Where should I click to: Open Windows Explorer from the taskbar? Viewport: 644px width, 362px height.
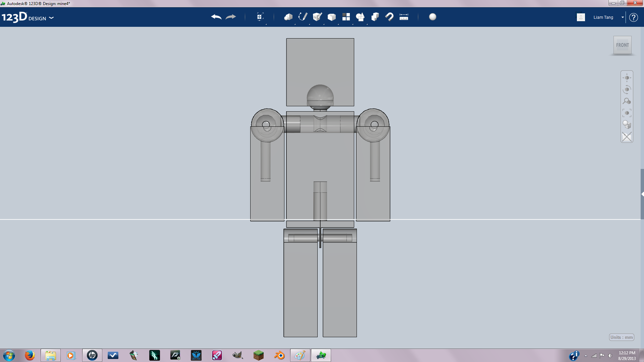coord(51,355)
